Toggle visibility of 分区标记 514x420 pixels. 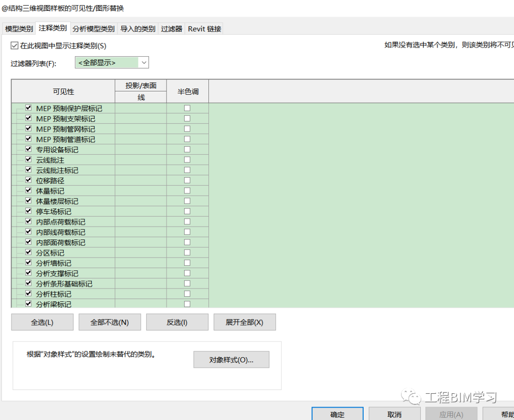(x=28, y=252)
